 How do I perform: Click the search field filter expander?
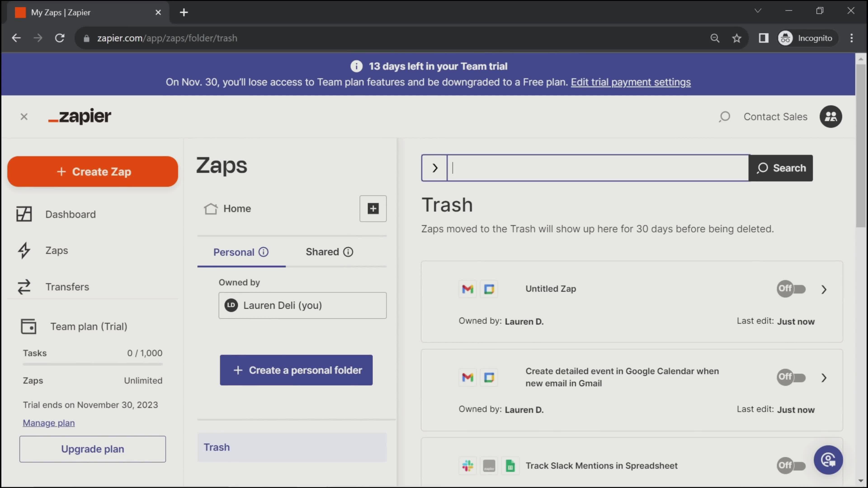pos(435,167)
